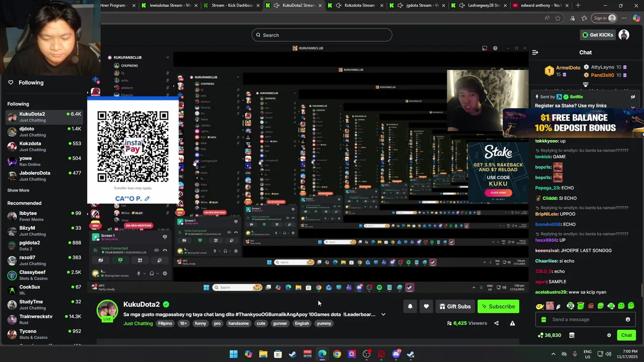The height and width of the screenshot is (362, 644).
Task: Open Classybeef in Recommended list
Action: coord(44,275)
